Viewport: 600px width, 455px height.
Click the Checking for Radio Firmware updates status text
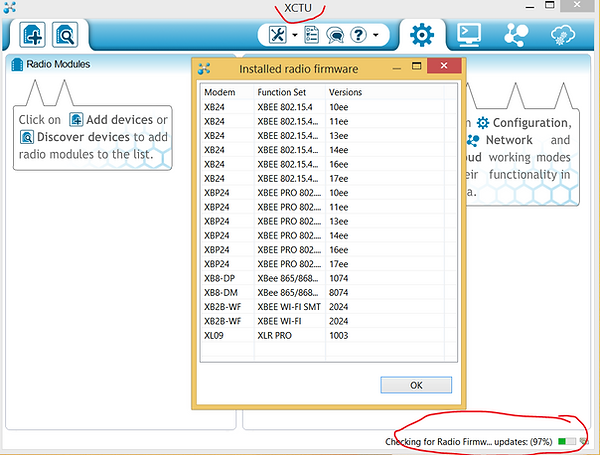click(469, 442)
